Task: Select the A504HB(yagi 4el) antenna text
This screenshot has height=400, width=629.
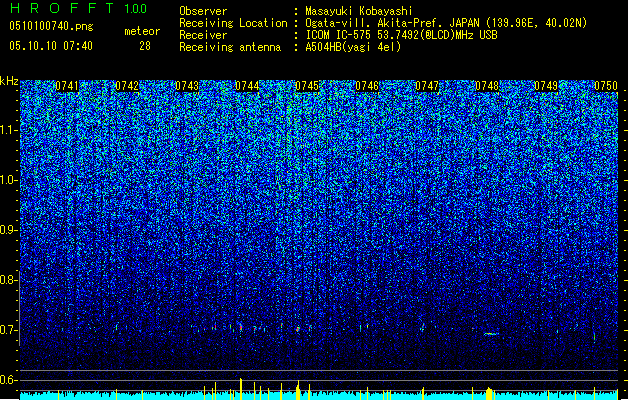Action: pyautogui.click(x=353, y=47)
